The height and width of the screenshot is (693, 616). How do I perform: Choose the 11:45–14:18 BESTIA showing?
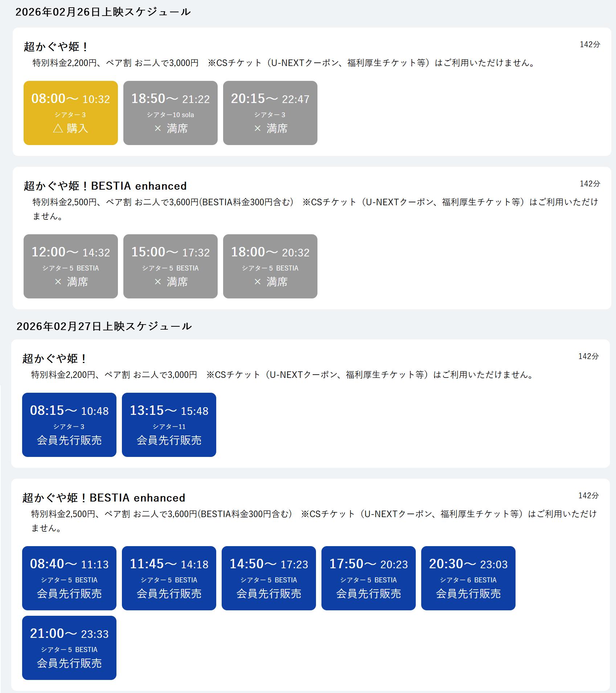pyautogui.click(x=169, y=578)
